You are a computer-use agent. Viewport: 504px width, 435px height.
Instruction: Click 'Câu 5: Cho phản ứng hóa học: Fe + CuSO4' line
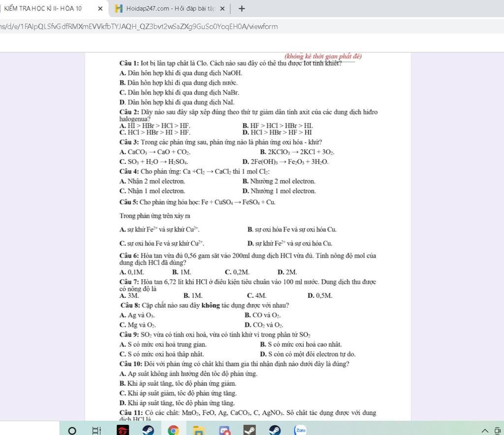click(x=197, y=202)
